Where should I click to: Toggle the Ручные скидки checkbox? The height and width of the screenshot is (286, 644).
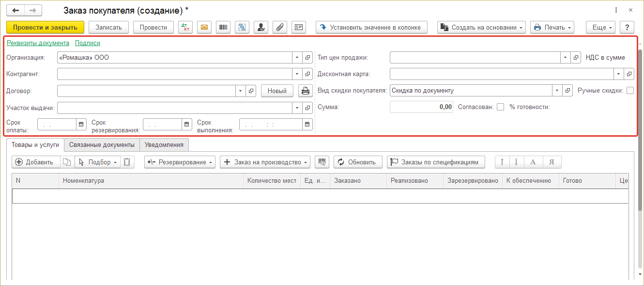(630, 91)
